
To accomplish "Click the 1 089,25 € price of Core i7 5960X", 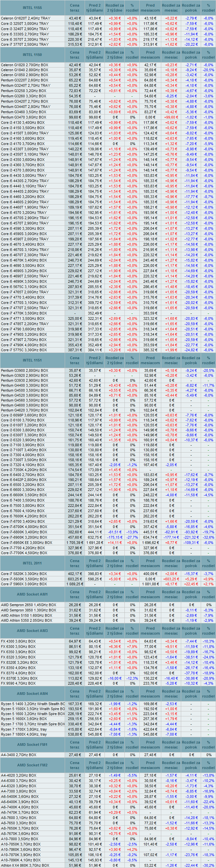I will (75, 584).
